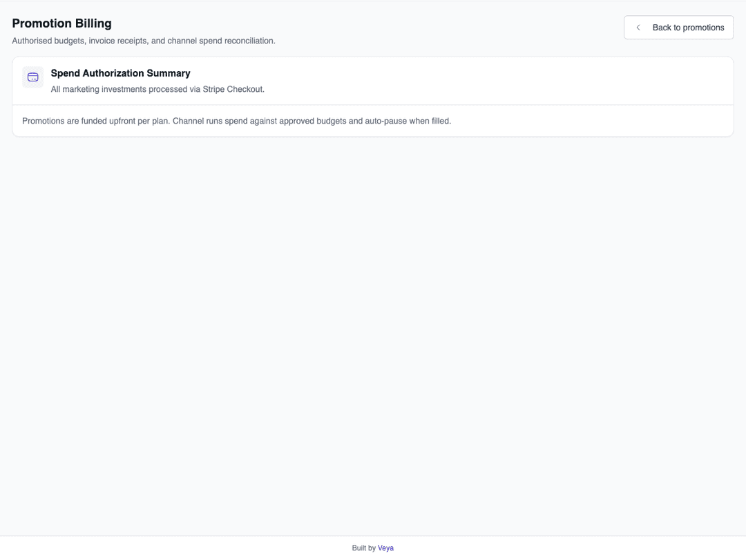Click the left chevron in Back to promotions

638,28
